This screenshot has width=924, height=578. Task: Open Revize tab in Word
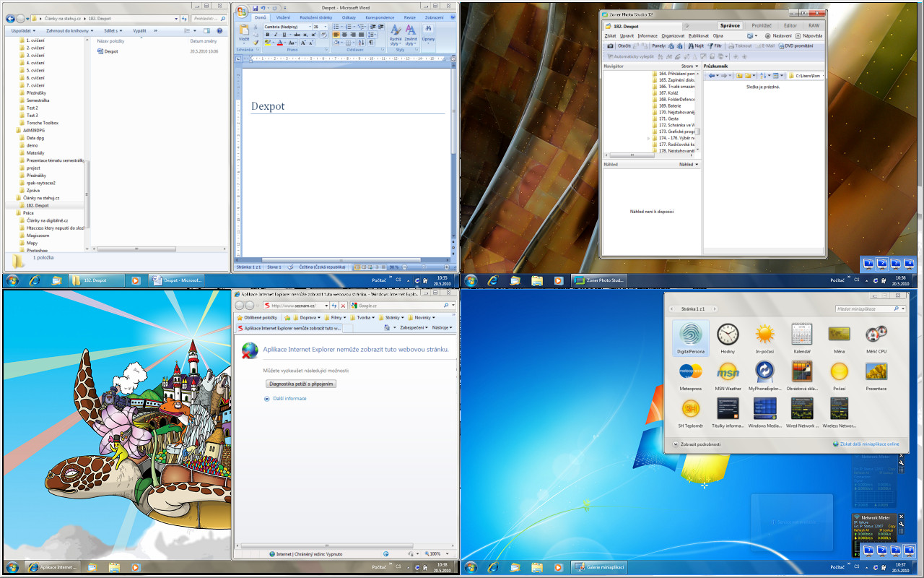point(409,17)
